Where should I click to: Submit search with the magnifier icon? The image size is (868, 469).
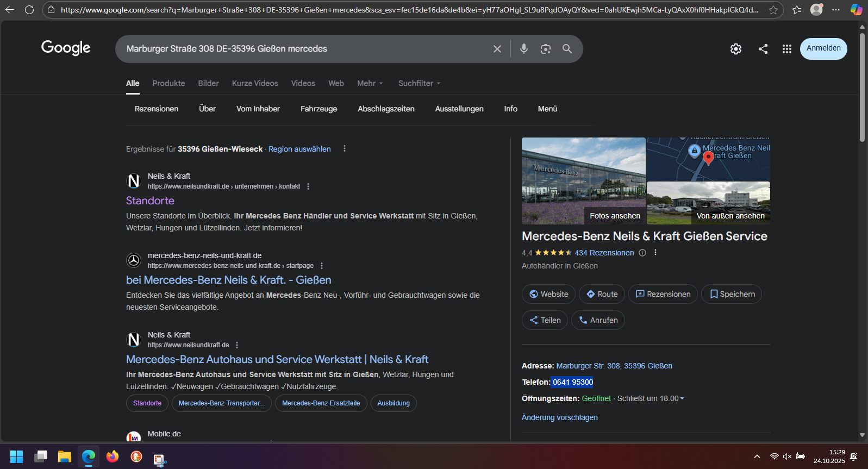pyautogui.click(x=567, y=49)
